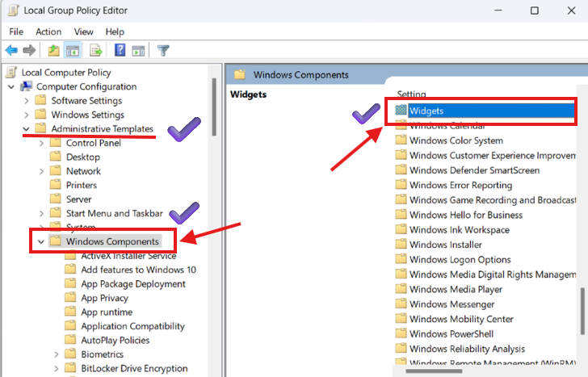Select Widgets in the settings list
Image resolution: width=588 pixels, height=377 pixels.
point(485,111)
